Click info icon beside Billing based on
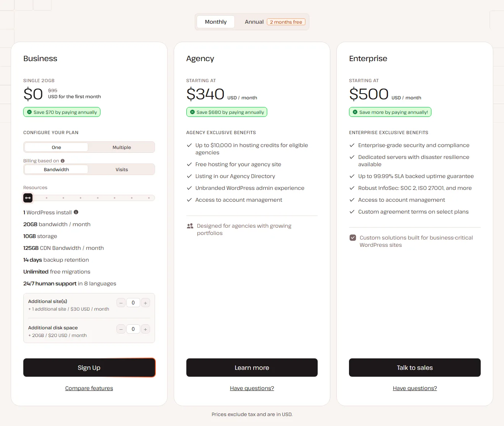This screenshot has width=504, height=426. click(x=63, y=161)
